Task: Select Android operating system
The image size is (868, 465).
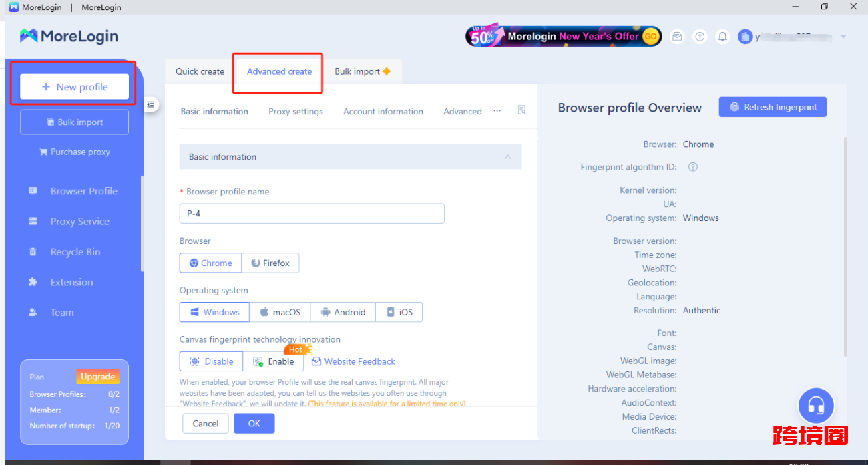Action: coord(343,312)
